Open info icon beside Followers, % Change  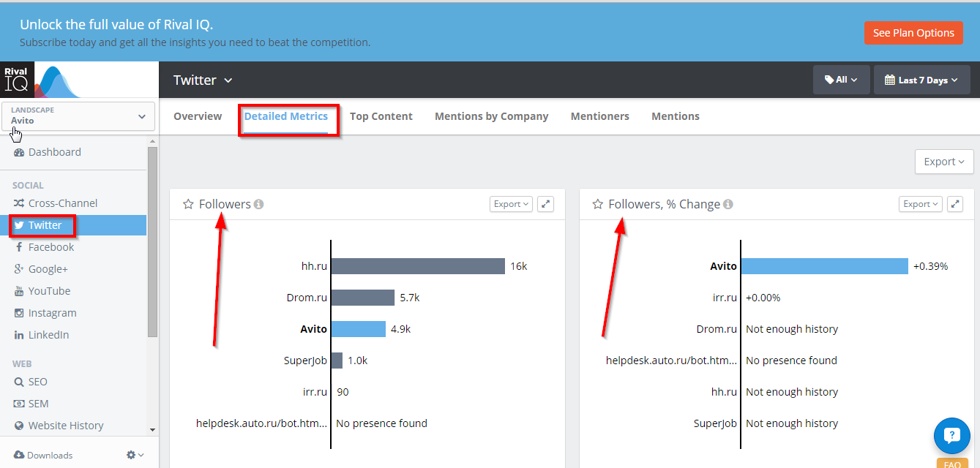728,205
